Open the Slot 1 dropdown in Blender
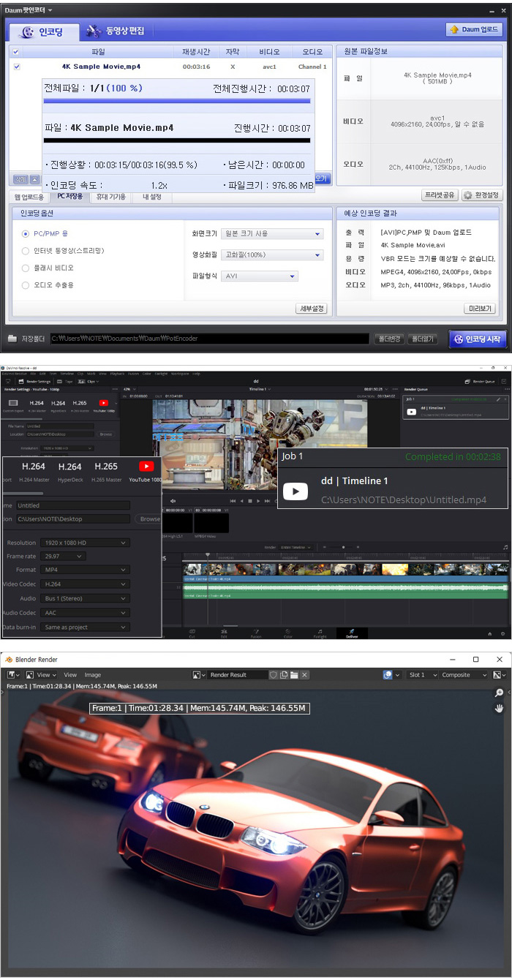512x980 pixels. point(423,675)
